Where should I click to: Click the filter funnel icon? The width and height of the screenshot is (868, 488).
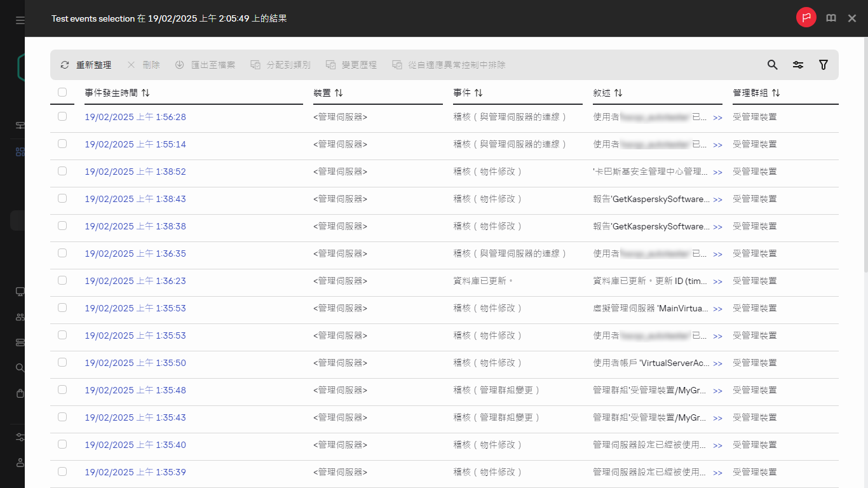[824, 65]
